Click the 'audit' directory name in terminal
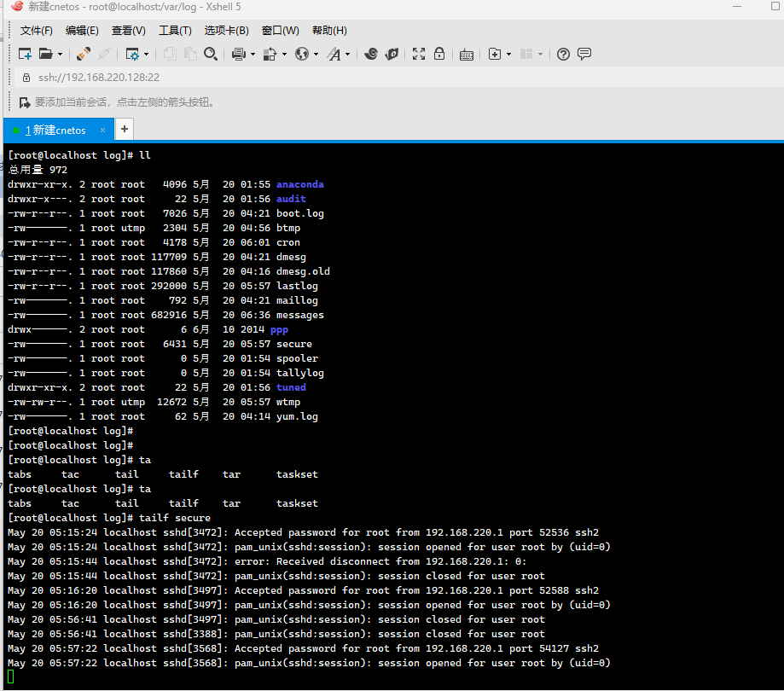This screenshot has width=784, height=691. [x=291, y=199]
